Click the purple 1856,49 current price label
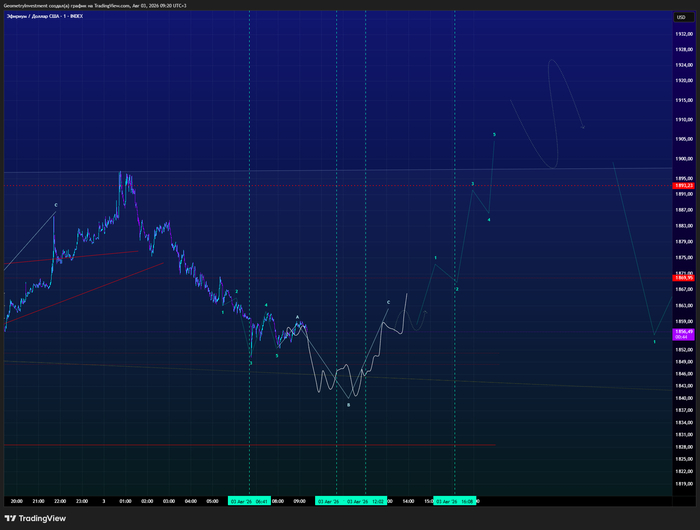Screen dimensions: 700x530 (x=683, y=334)
